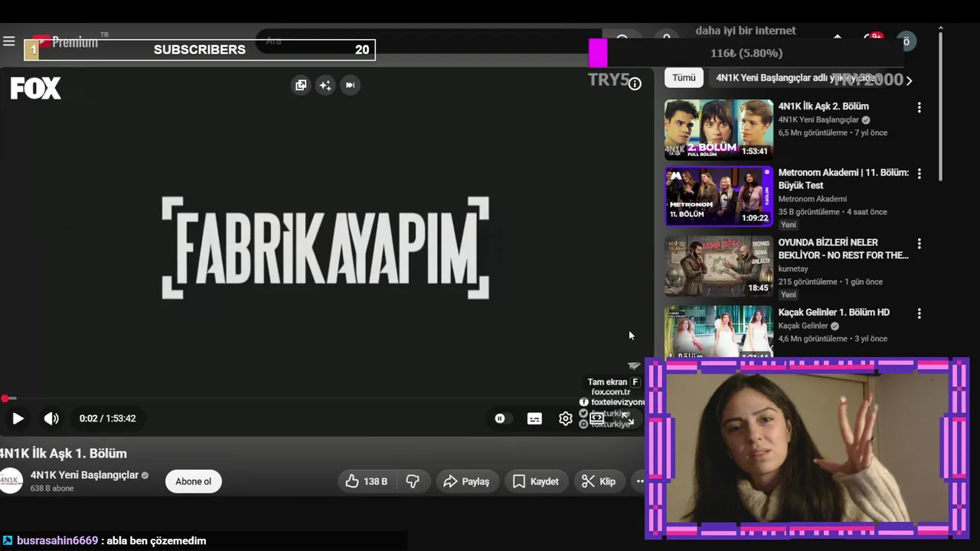Viewport: 980px width, 551px height.
Task: Open options menu for Metronom Akademi video
Action: point(919,174)
